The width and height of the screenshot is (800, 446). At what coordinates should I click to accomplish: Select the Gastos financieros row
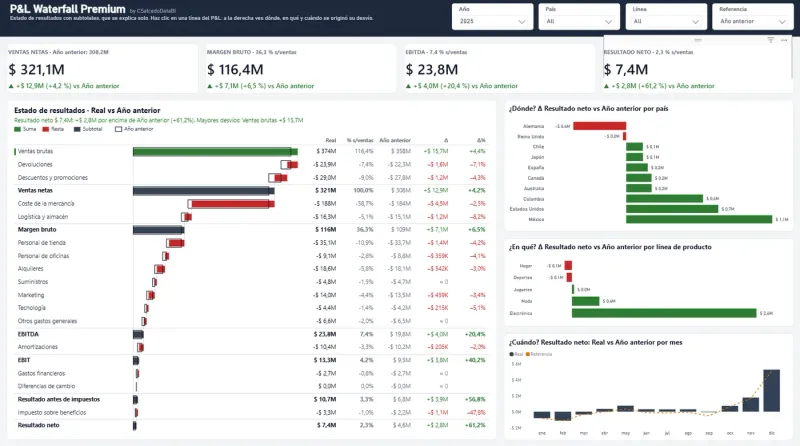[x=250, y=374]
